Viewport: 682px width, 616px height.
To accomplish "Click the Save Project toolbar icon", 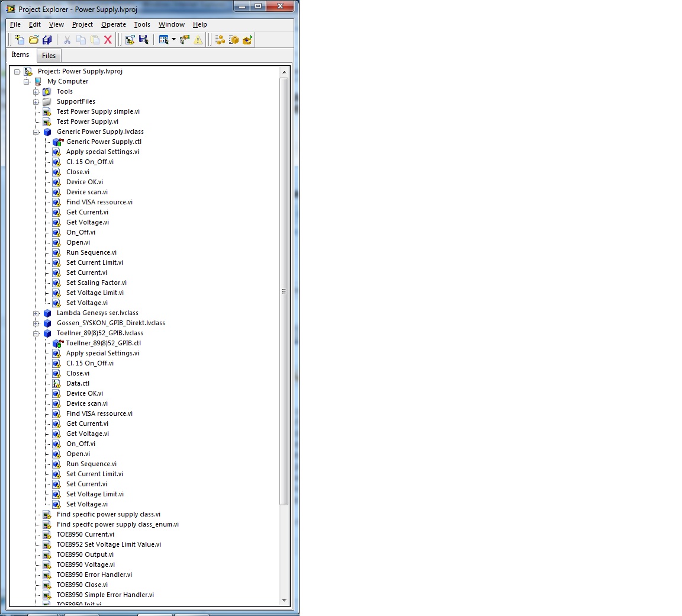I will click(x=143, y=40).
